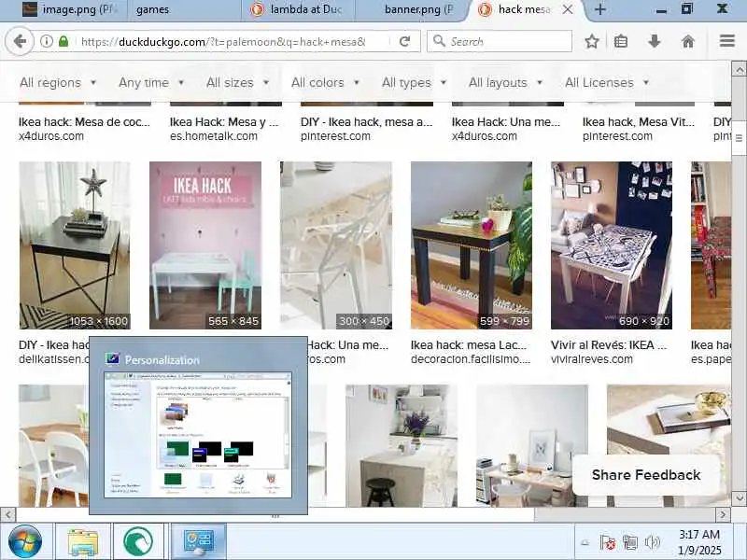Screen dimensions: 747x560
Task: Click the taskbar clock showing 3:17 AM
Action: pos(698,542)
